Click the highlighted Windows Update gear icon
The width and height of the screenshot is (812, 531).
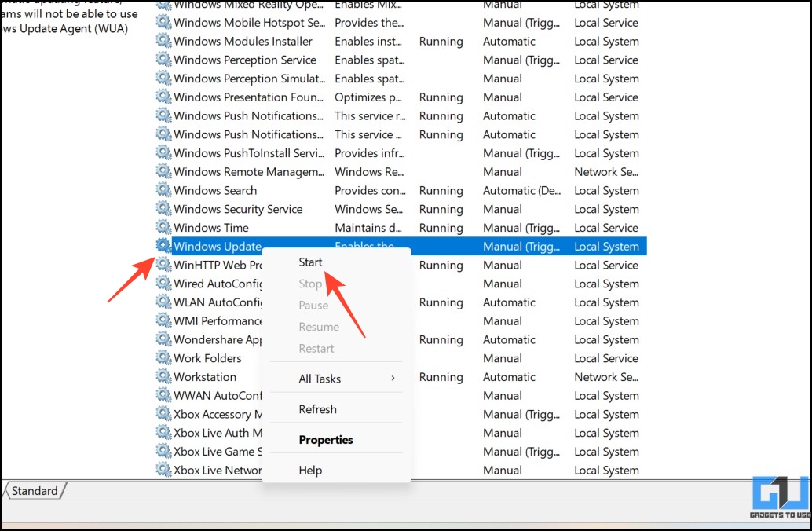(x=163, y=246)
